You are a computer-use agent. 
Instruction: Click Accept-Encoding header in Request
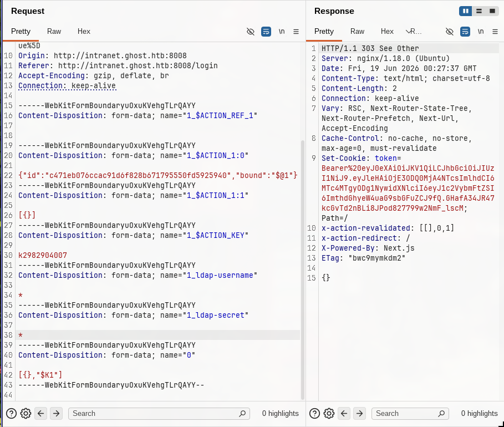coord(94,75)
